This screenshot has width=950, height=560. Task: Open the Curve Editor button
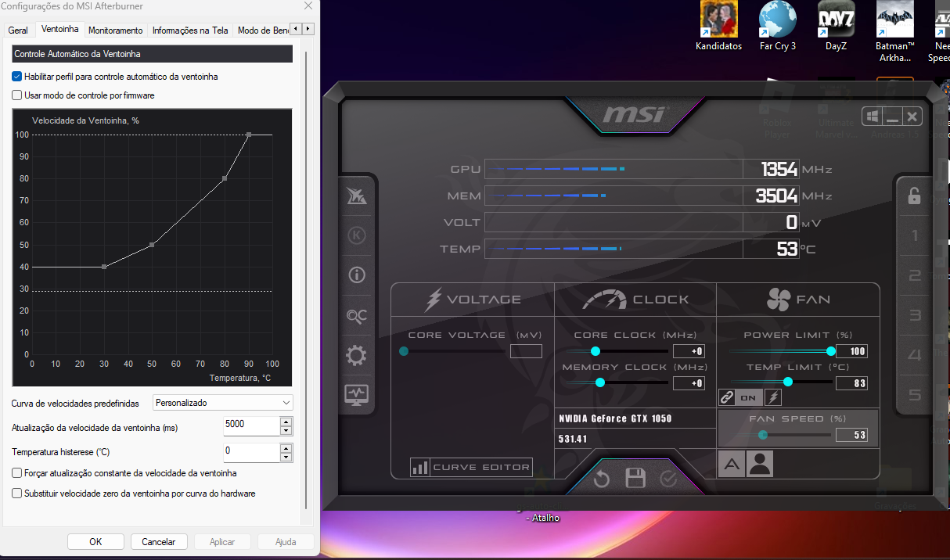pos(472,468)
